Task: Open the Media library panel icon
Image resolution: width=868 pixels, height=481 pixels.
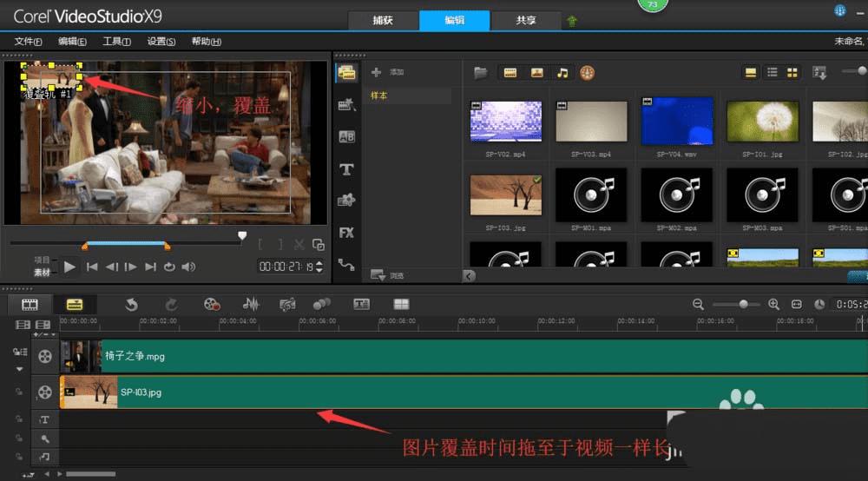Action: coord(347,73)
